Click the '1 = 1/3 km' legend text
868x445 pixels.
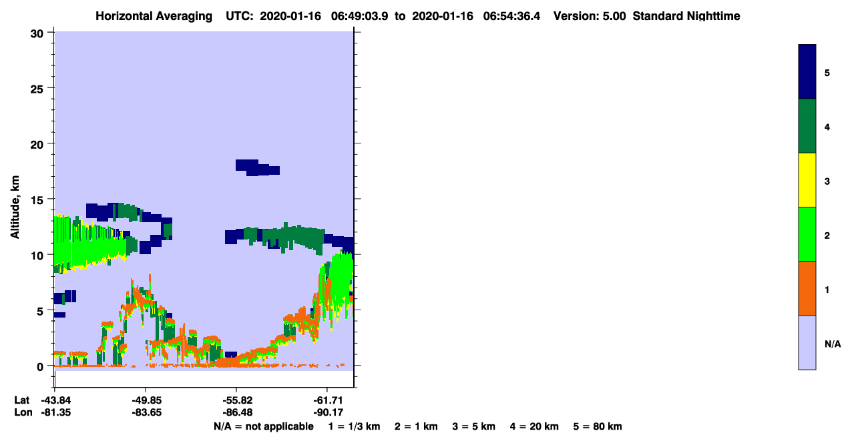354,427
